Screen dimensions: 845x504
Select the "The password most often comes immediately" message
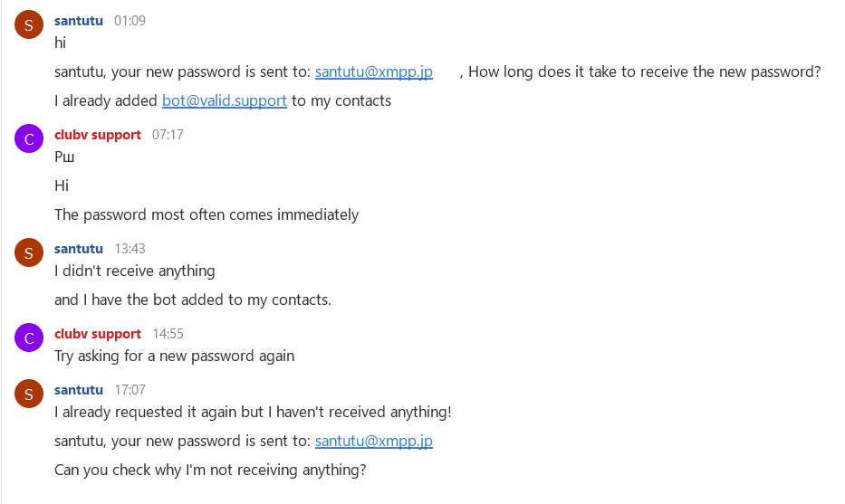(x=206, y=214)
